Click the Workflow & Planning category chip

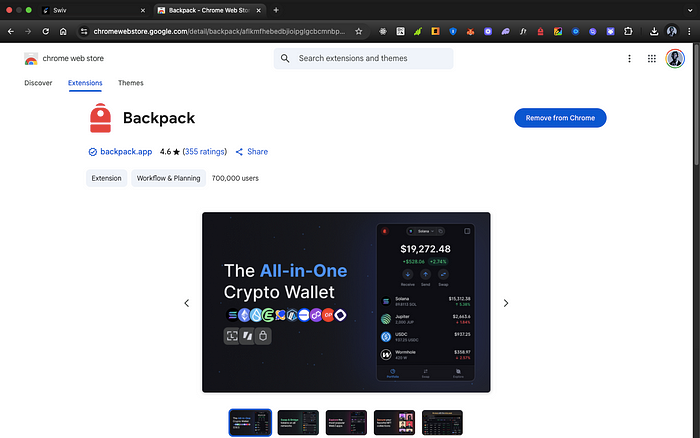pos(168,178)
